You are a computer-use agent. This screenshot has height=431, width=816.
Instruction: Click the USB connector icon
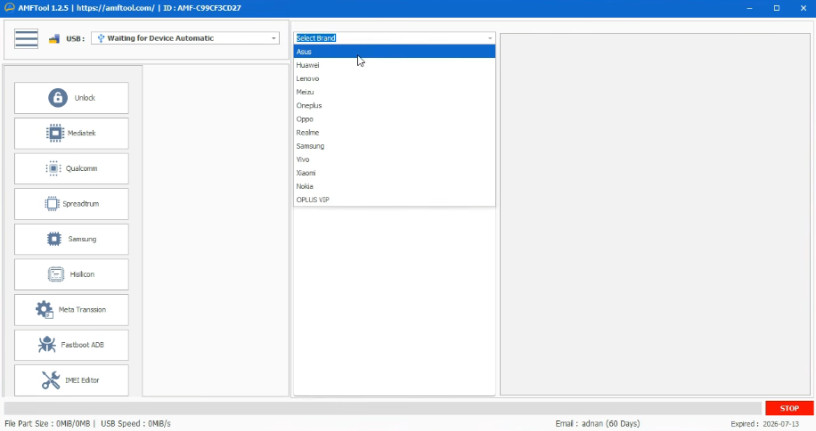pos(54,39)
